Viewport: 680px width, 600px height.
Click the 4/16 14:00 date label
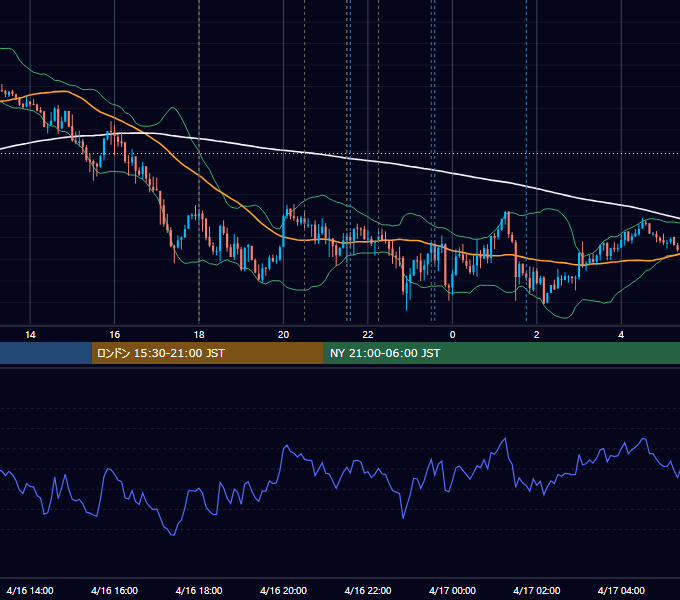(30, 590)
